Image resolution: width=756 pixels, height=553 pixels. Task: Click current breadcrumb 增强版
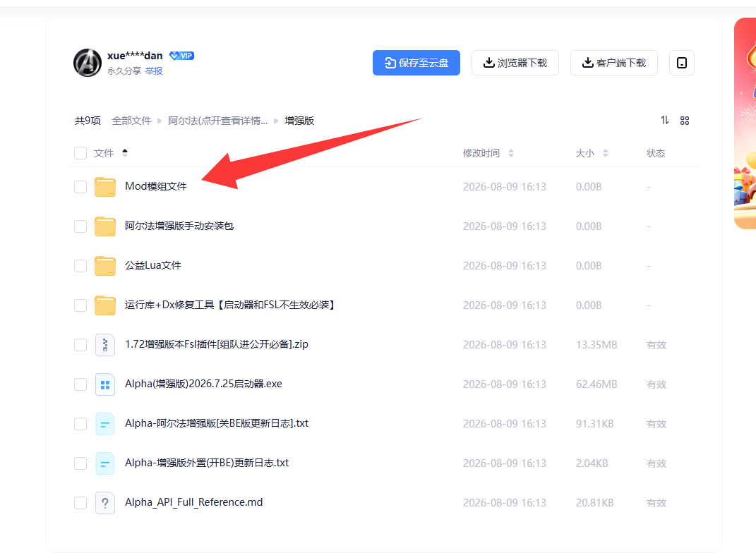tap(299, 121)
